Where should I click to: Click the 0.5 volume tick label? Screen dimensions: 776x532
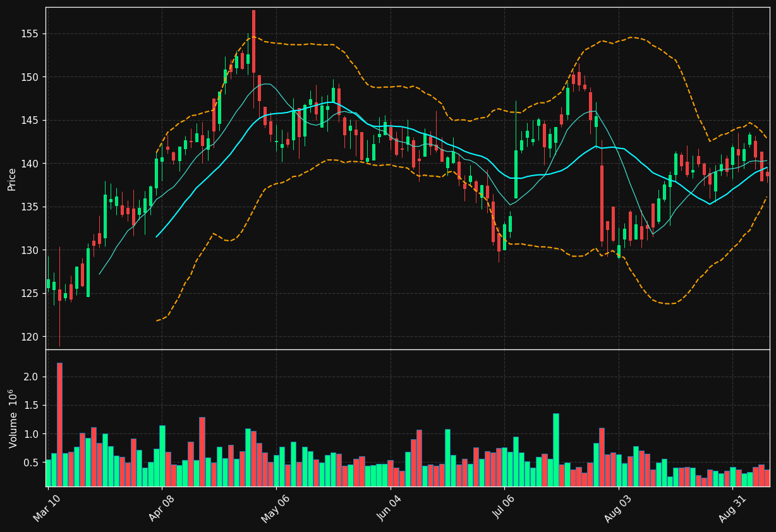(x=32, y=463)
